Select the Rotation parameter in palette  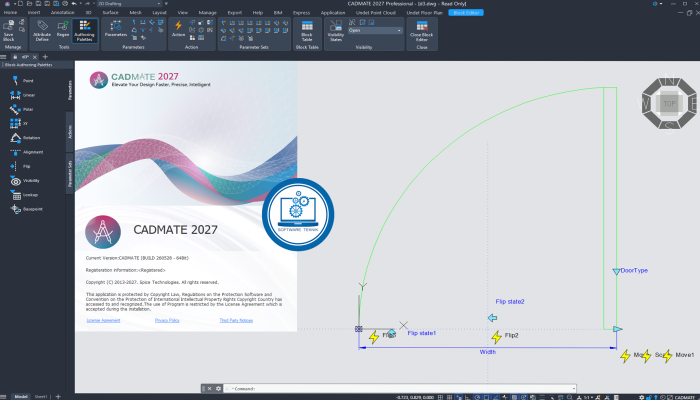tap(25, 138)
